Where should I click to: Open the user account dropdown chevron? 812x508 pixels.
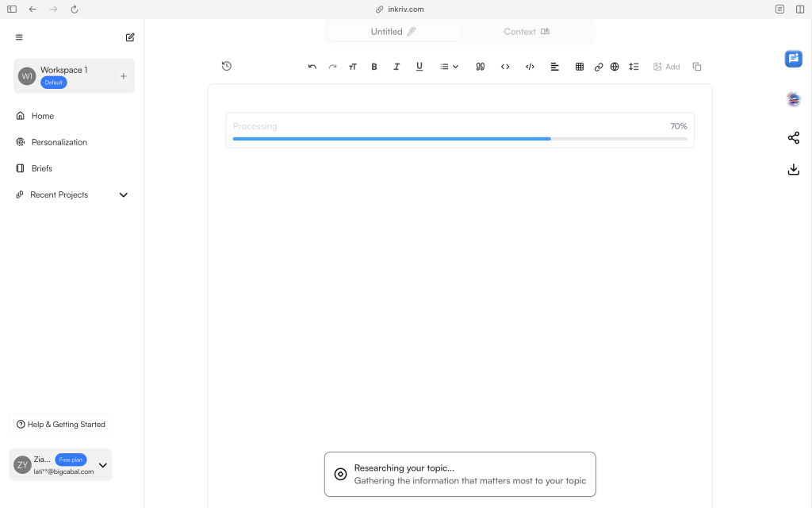click(x=102, y=465)
